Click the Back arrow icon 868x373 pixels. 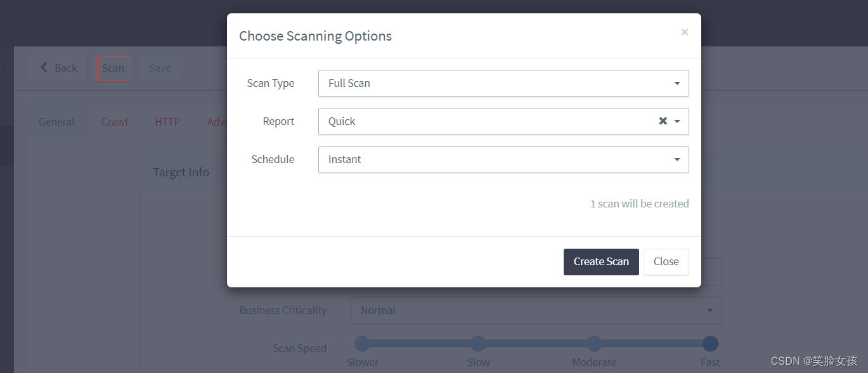tap(44, 67)
